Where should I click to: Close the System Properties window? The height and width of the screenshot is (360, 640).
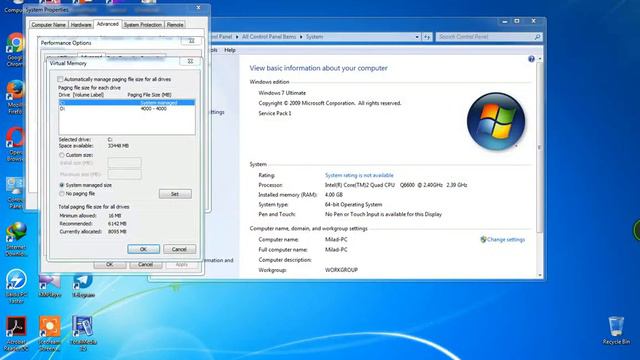[x=198, y=8]
